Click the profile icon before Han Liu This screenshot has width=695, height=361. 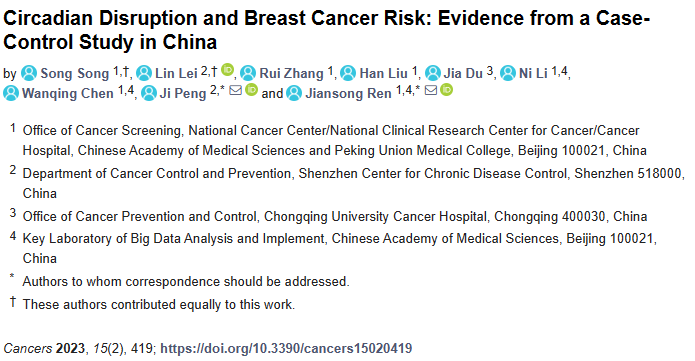[x=348, y=73]
